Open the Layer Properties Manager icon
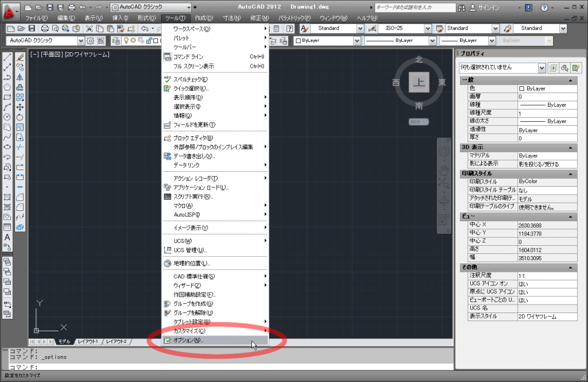588x382 pixels. coord(116,41)
